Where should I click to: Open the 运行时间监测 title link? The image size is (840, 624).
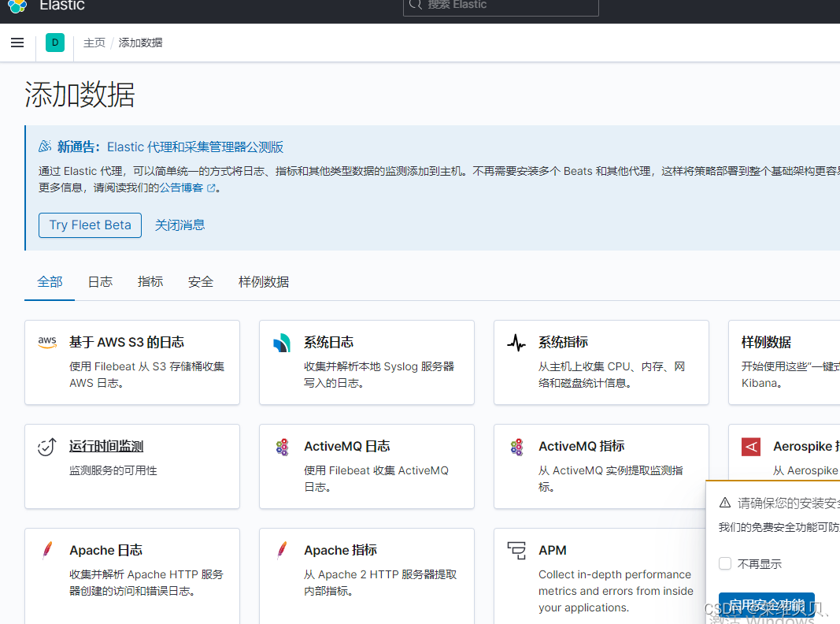pyautogui.click(x=106, y=446)
